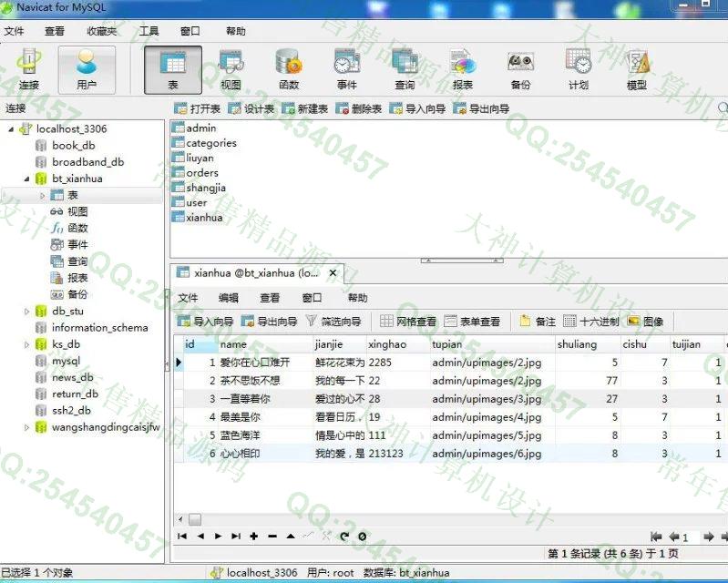Click 图像 (Image) toolbar button

point(645,322)
